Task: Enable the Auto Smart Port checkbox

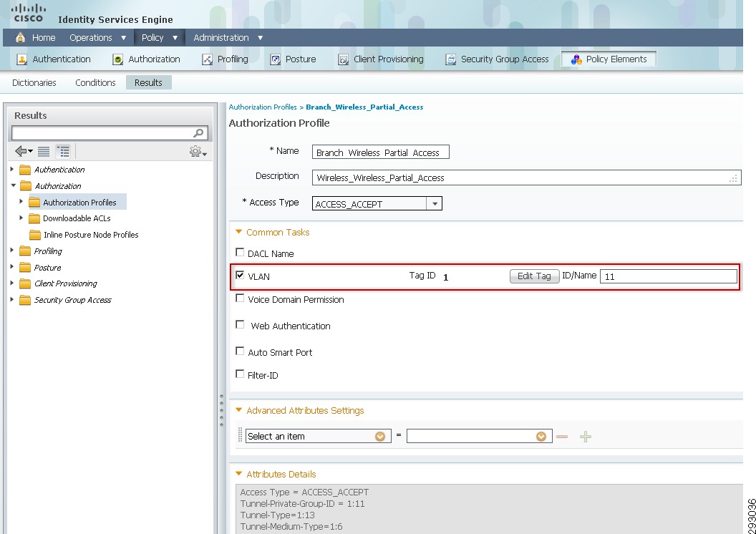Action: 240,351
